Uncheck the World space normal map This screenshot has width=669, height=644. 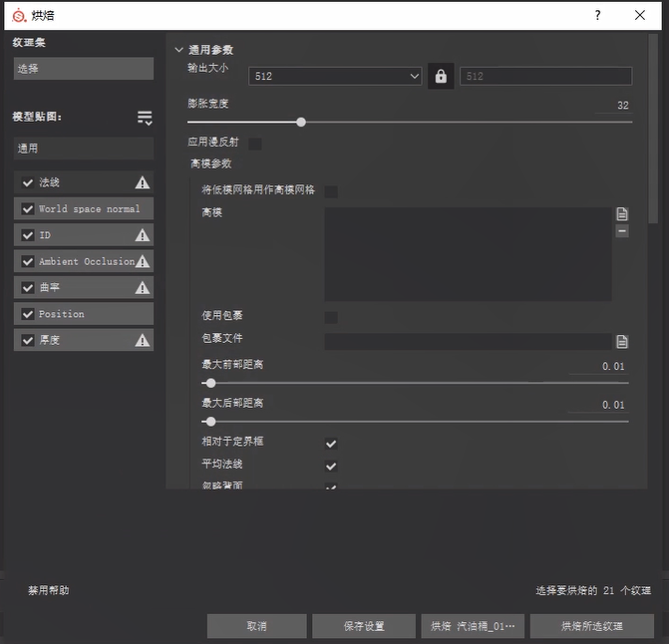tap(28, 209)
